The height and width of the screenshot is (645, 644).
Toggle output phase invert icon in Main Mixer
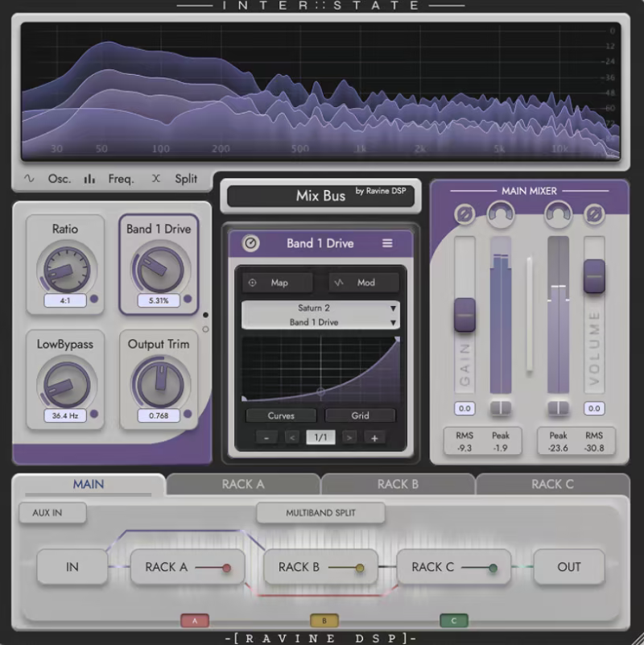(594, 214)
